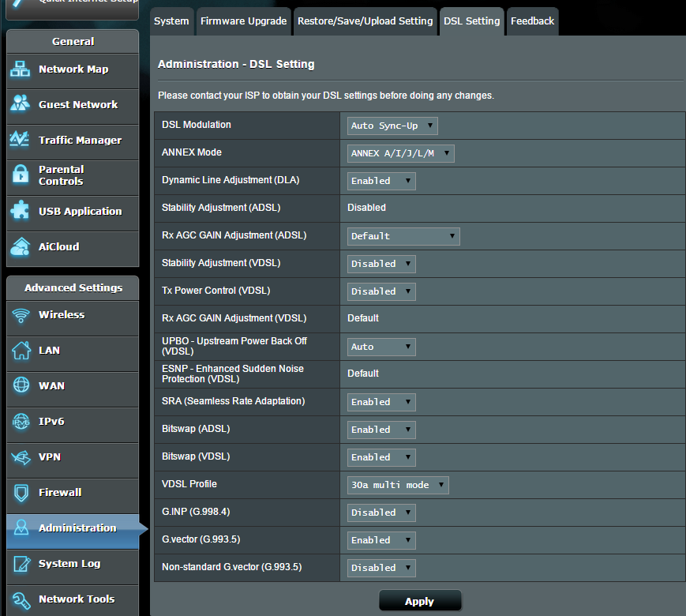Image resolution: width=686 pixels, height=616 pixels.
Task: Click the Rx AGC GAIN (VDSL) Default value
Action: pos(363,318)
